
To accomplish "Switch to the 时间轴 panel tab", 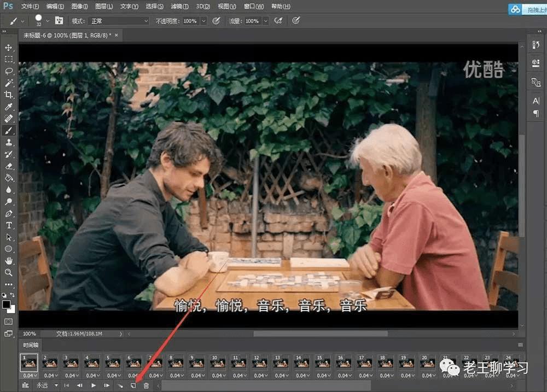I will pos(31,345).
